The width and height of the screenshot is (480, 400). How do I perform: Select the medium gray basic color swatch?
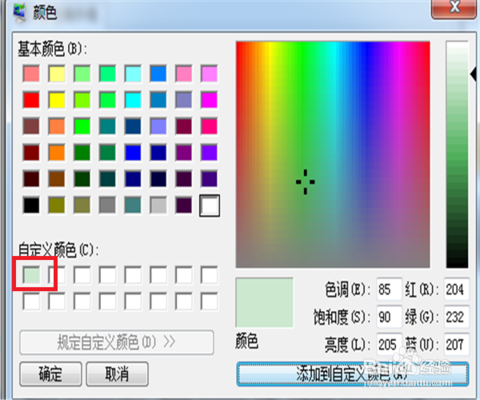(107, 205)
